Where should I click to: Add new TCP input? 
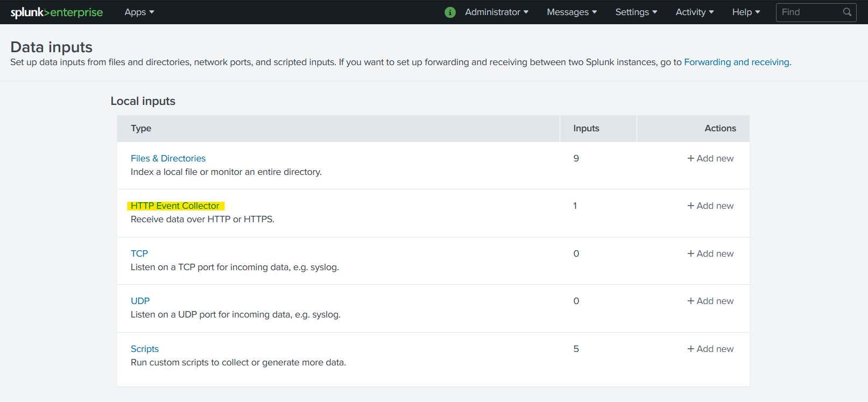click(710, 253)
